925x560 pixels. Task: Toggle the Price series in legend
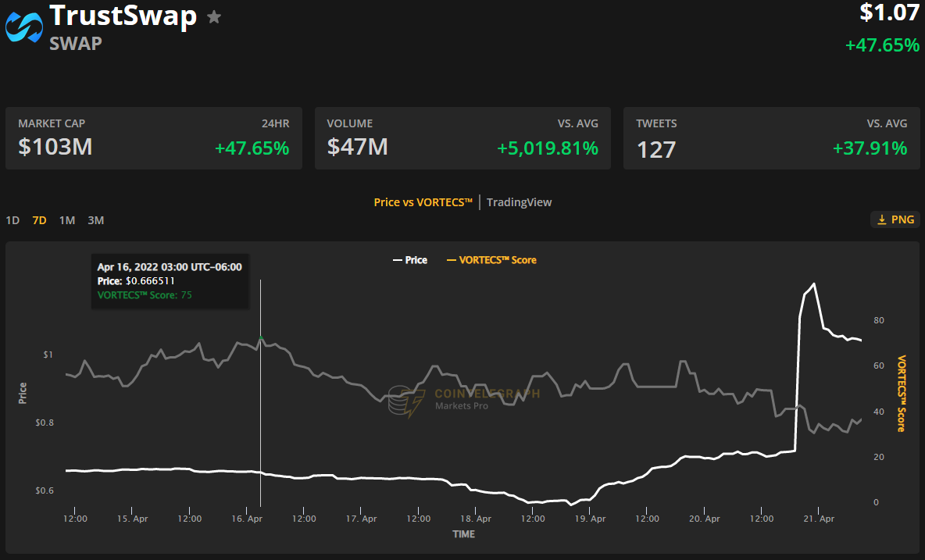coord(411,260)
